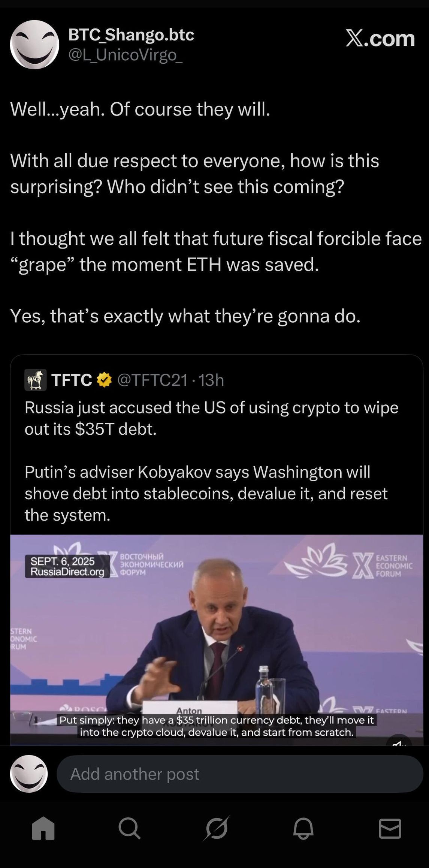Open Messages envelope icon
This screenshot has height=868, width=429.
coord(390,828)
